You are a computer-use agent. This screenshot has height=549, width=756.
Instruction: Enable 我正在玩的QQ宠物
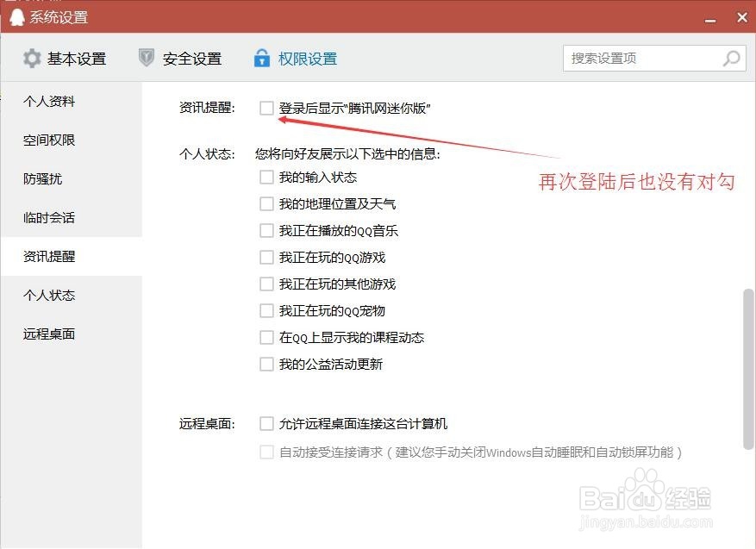(x=267, y=310)
